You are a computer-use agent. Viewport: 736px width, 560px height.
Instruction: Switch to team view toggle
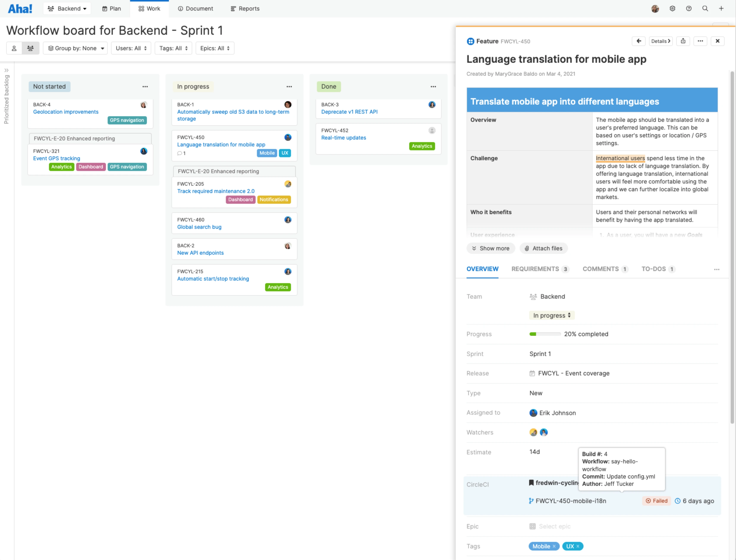point(30,48)
